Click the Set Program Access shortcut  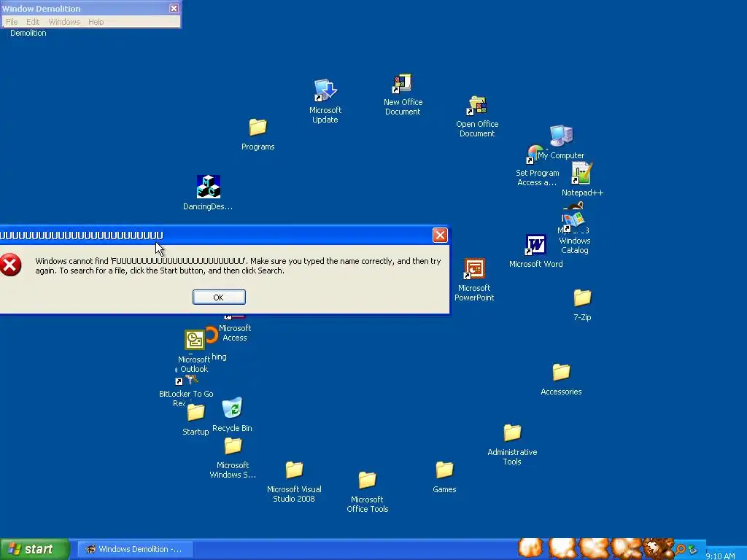535,155
